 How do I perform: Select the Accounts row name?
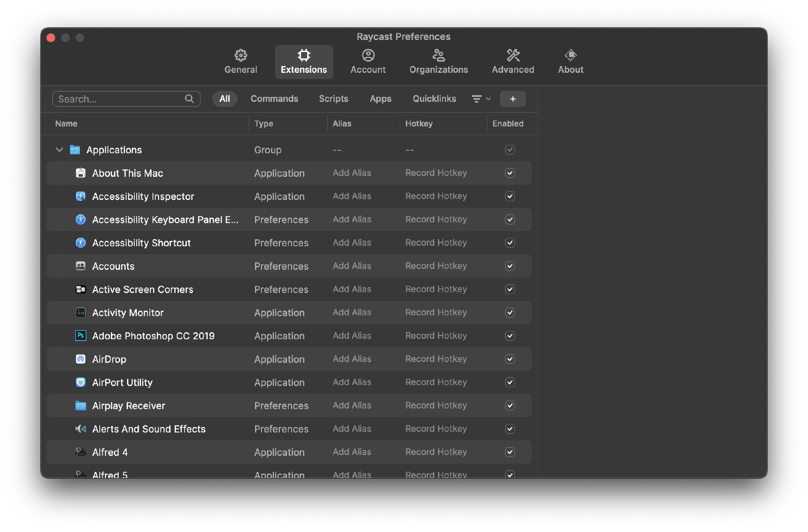point(113,266)
